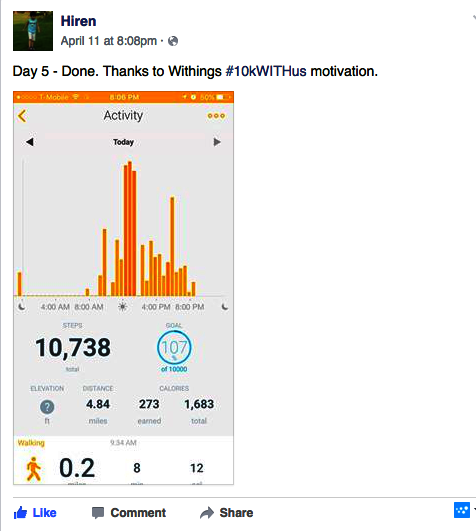Tap the orange back chevron in Activity

[22, 116]
